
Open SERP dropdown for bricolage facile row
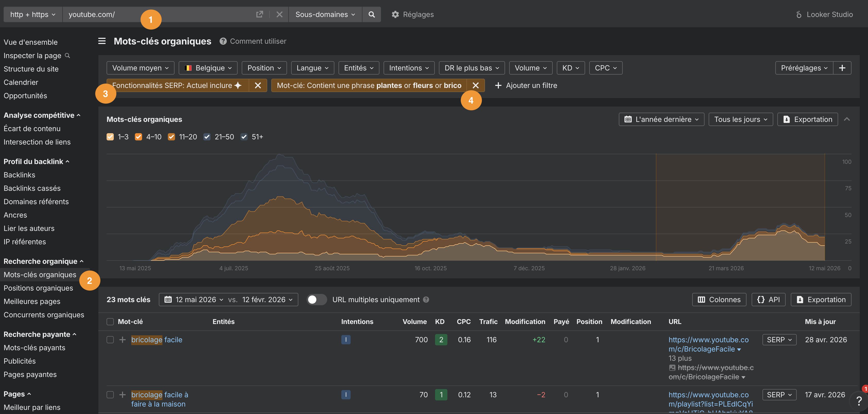click(779, 340)
